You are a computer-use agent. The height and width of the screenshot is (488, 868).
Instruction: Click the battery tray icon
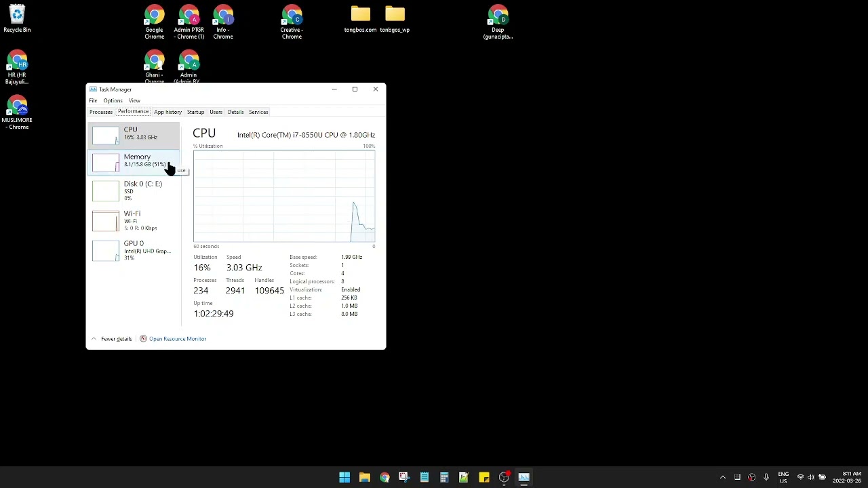(822, 477)
